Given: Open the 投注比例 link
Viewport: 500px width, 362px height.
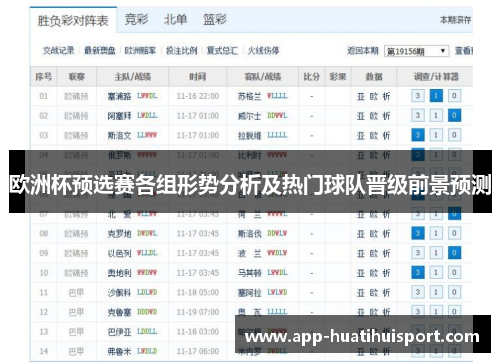Looking at the screenshot, I should coord(182,51).
